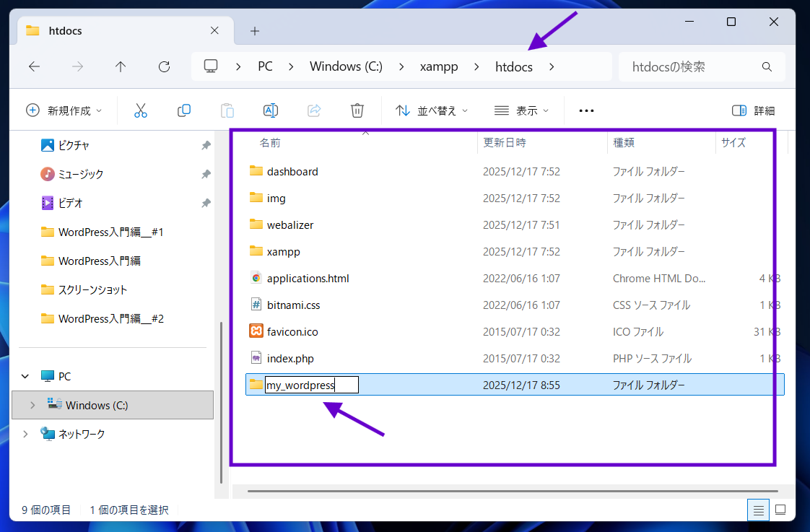Image resolution: width=810 pixels, height=532 pixels.
Task: Navigate back with the left arrow
Action: pos(34,66)
